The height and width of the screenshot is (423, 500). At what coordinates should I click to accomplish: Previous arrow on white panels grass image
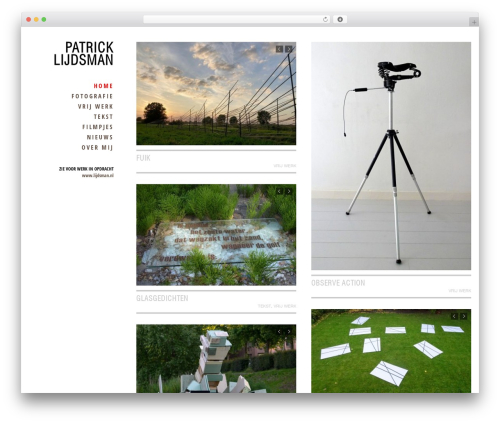(454, 316)
